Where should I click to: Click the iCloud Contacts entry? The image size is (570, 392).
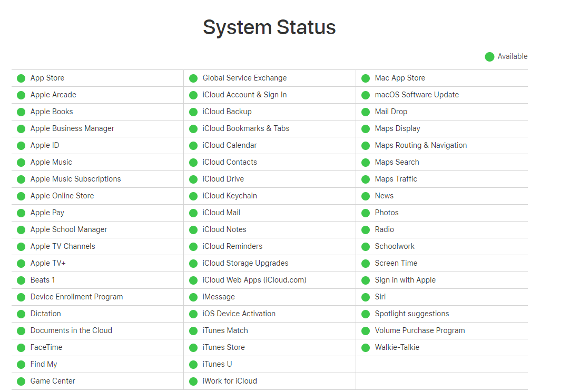pos(230,162)
